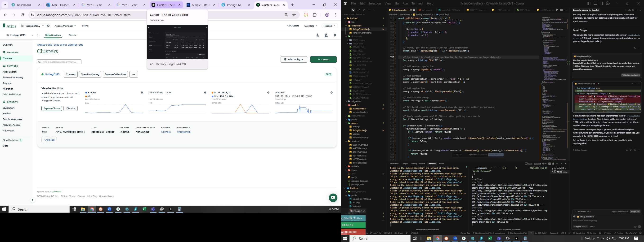Open the Haseeb's Org organization dropdown

32,26
